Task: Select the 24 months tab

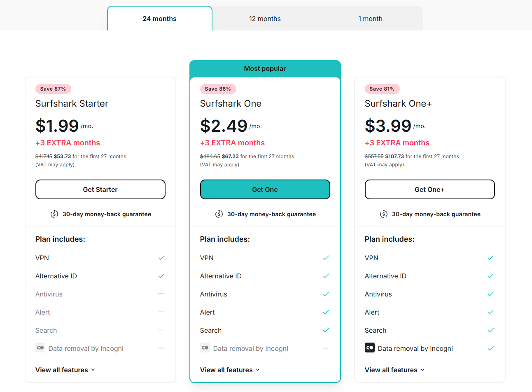Action: click(x=160, y=19)
